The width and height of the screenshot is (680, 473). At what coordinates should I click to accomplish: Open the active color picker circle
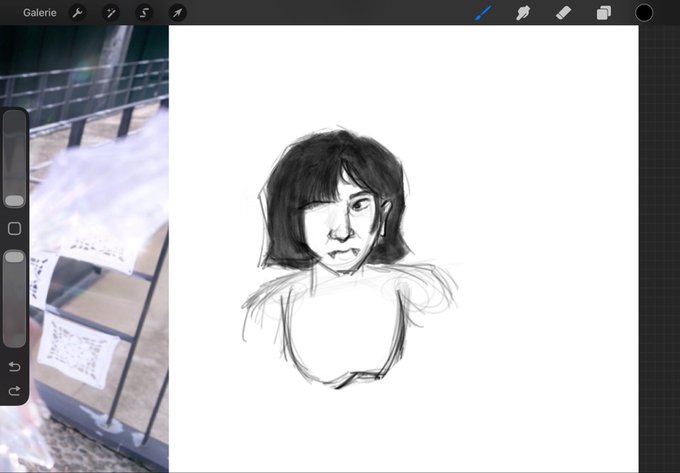click(x=644, y=13)
